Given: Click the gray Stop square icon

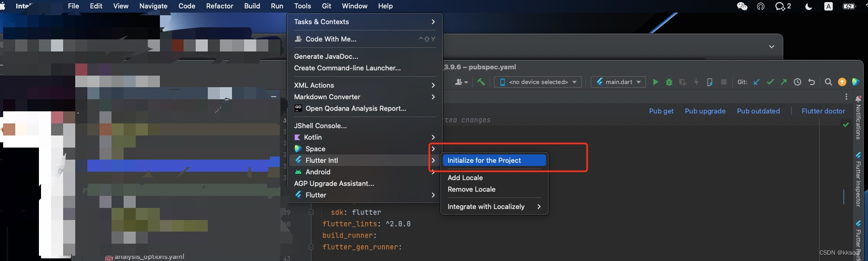Looking at the screenshot, I should pyautogui.click(x=724, y=82).
